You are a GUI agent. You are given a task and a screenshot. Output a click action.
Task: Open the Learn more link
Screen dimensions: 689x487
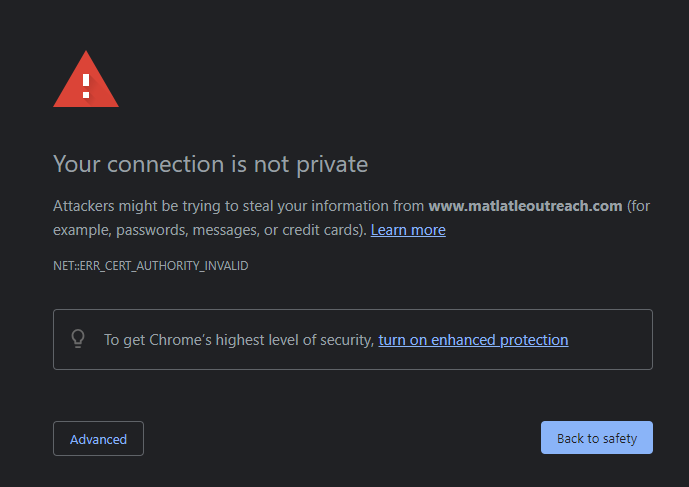click(x=408, y=230)
